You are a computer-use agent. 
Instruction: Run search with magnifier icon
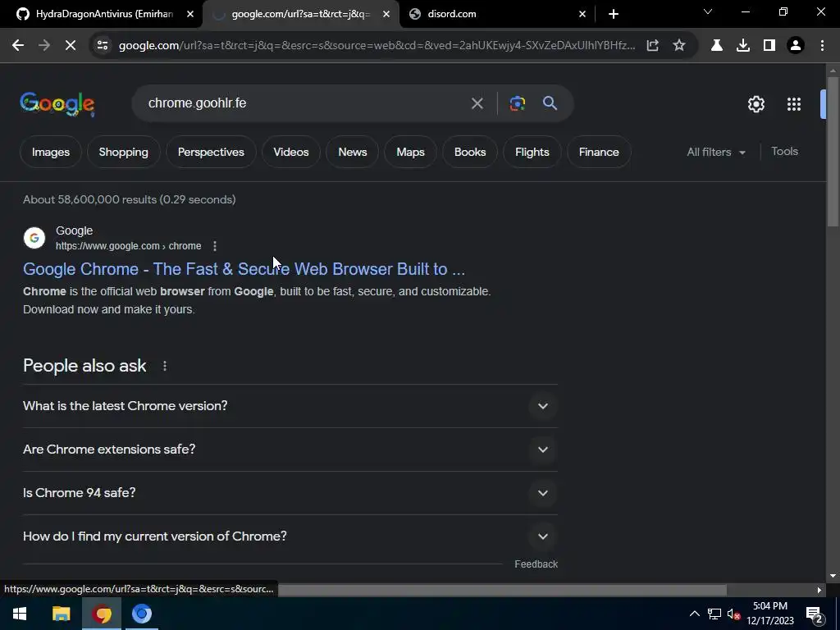pos(550,103)
